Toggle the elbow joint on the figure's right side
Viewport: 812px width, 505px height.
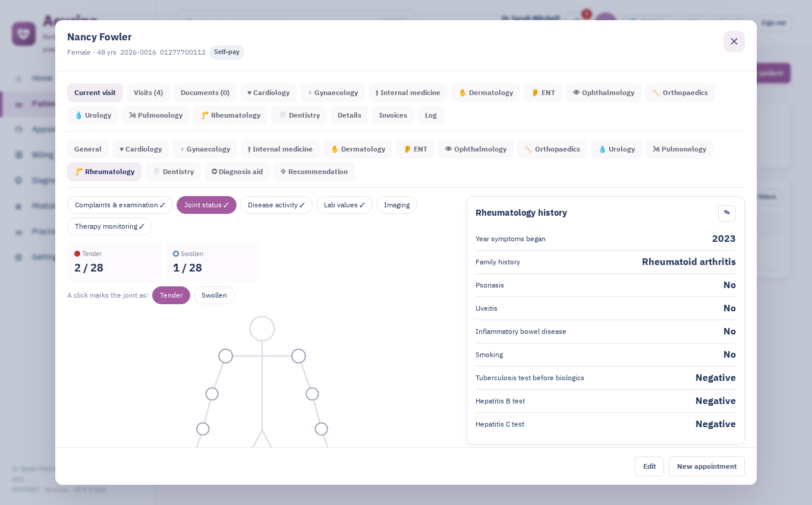(312, 394)
